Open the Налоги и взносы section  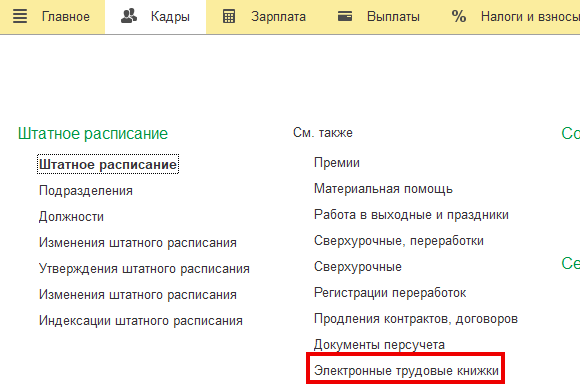pyautogui.click(x=530, y=17)
